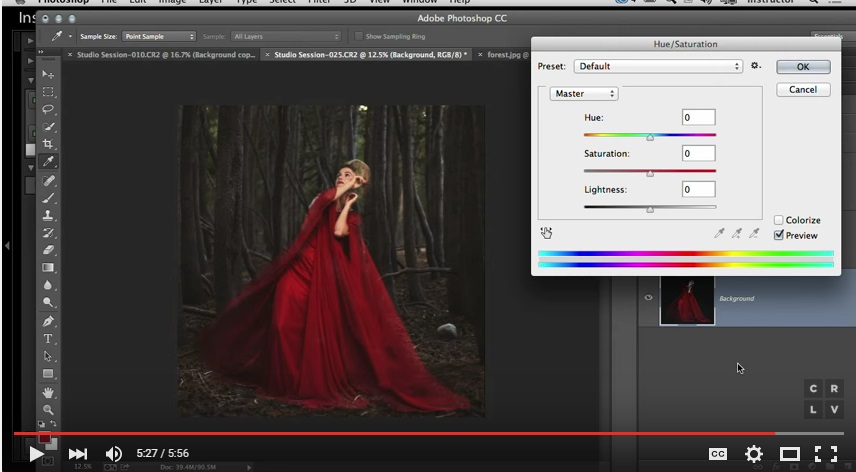Select the Type tool

coord(48,338)
